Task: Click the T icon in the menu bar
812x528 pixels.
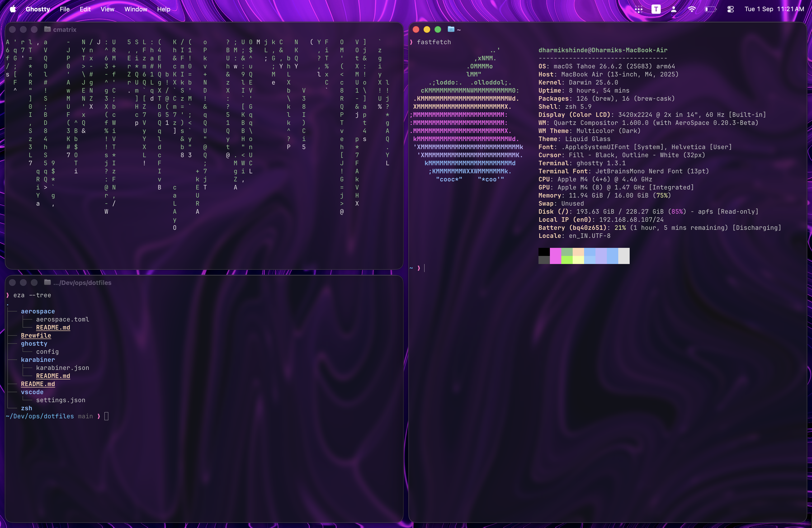Action: coord(656,9)
